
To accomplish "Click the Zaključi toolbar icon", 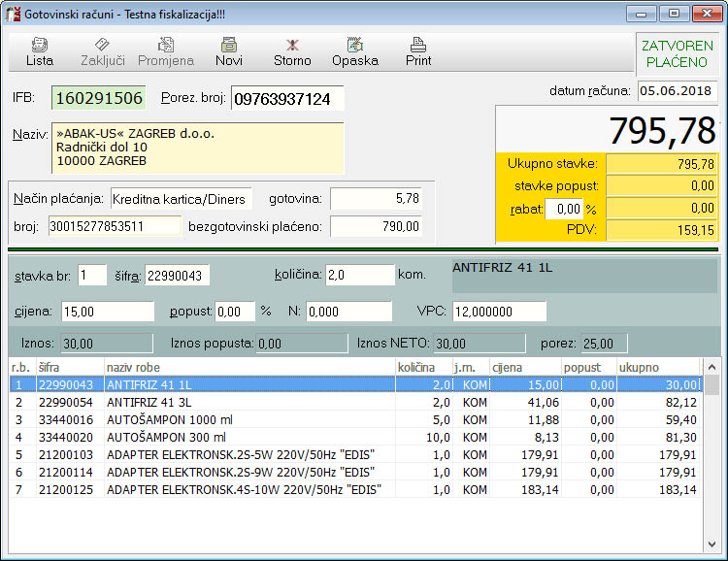I will click(102, 51).
